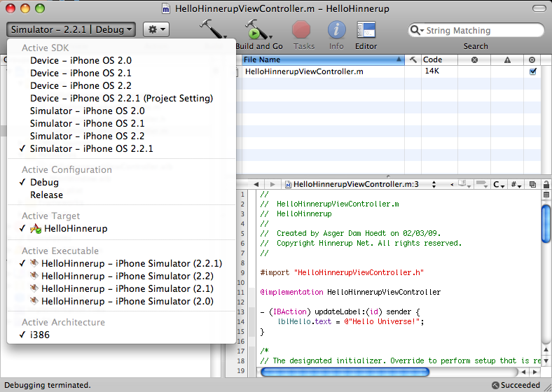Click the counterpart file icon
Screen dimensions: 552x392
tap(532, 184)
